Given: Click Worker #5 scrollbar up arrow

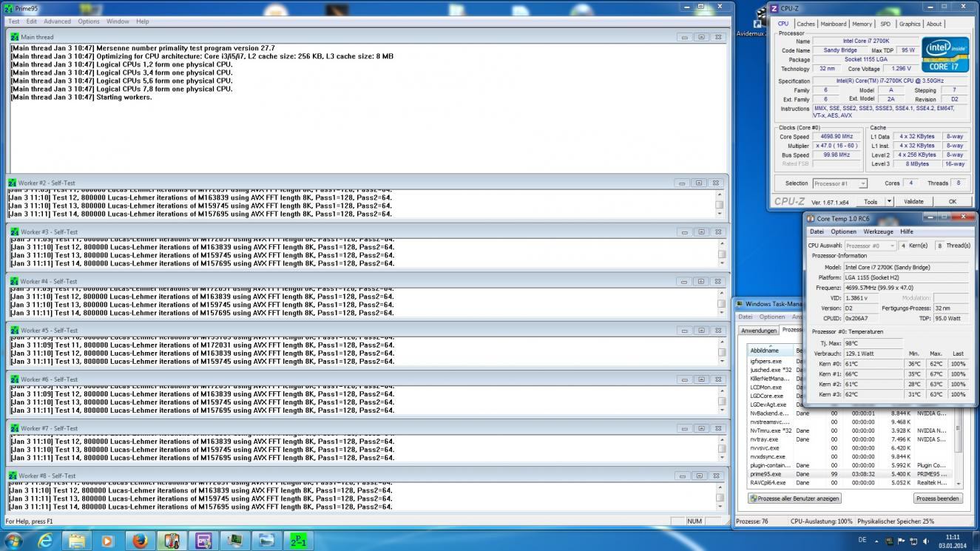Looking at the screenshot, I should (720, 343).
